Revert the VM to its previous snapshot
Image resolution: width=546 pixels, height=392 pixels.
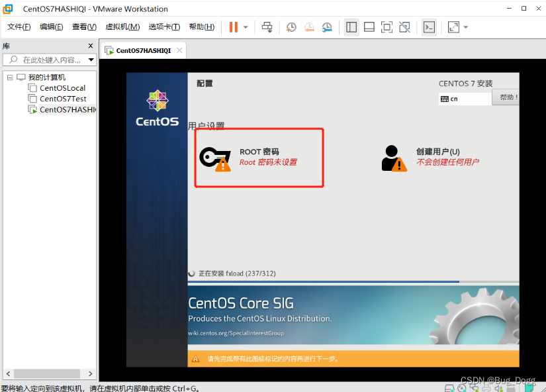(x=309, y=27)
